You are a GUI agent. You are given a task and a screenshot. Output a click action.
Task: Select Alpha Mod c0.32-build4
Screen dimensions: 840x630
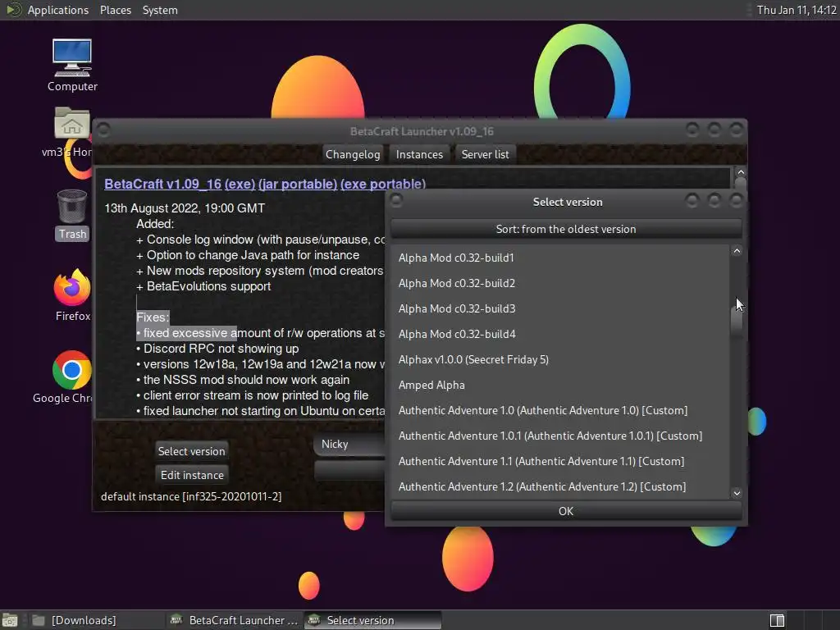pyautogui.click(x=559, y=334)
